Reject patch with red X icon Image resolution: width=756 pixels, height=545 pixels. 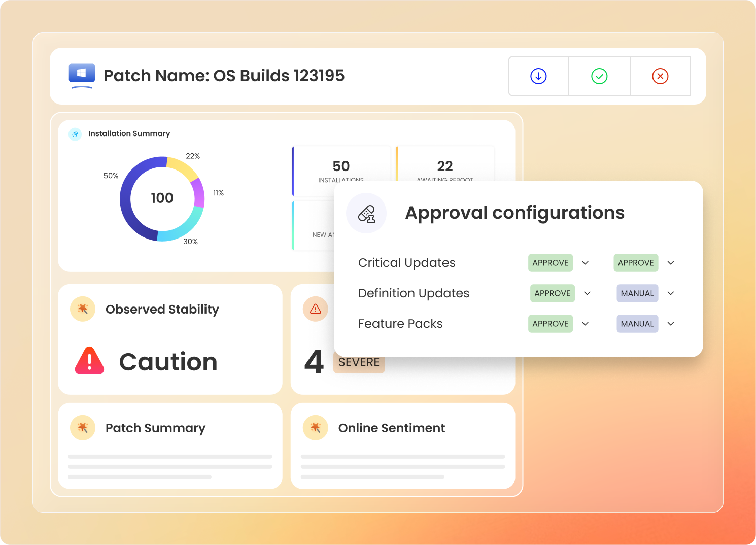660,76
